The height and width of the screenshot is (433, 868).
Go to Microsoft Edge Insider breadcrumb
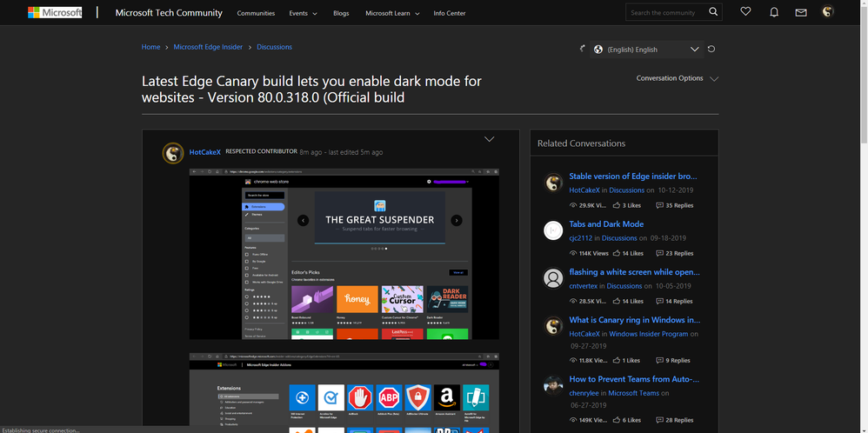[x=208, y=47]
